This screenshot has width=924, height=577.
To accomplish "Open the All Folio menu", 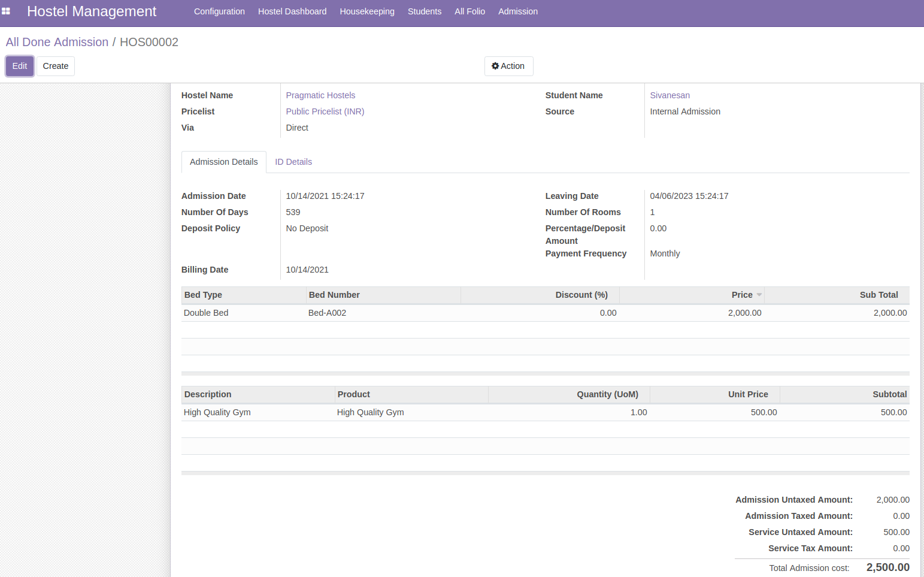I will pos(469,11).
